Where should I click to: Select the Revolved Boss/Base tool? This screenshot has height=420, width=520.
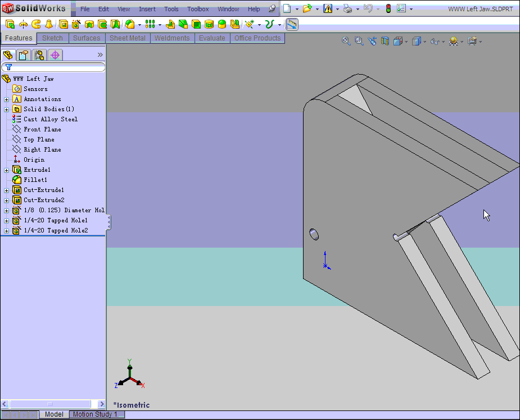(x=23, y=24)
